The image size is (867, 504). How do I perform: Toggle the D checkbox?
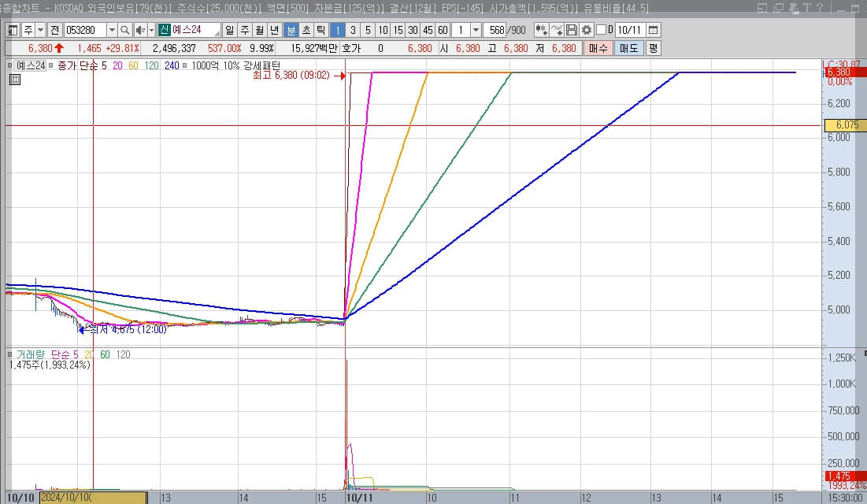coord(601,30)
